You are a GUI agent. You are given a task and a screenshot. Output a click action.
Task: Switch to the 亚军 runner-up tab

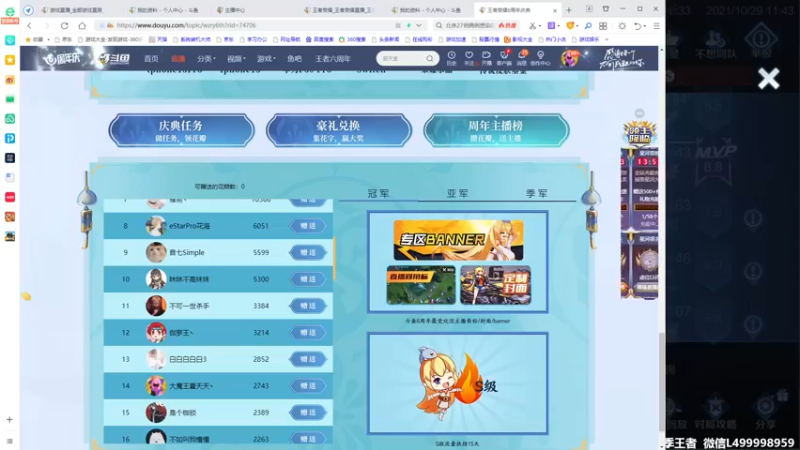[458, 193]
